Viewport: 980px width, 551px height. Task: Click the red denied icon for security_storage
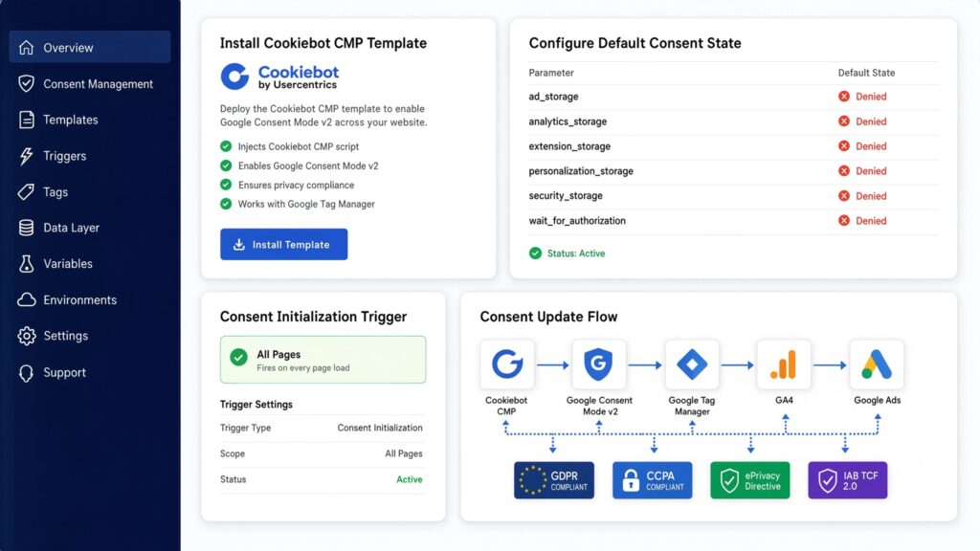844,195
